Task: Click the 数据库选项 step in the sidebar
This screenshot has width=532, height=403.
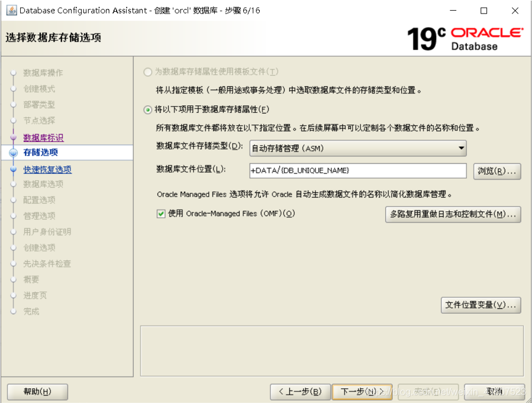Action: pos(43,184)
